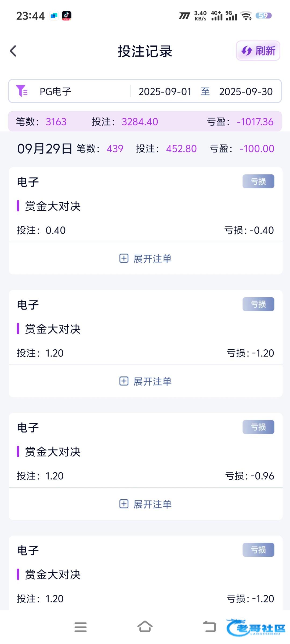The image size is (290, 644).
Task: Tap the 亏损 badge on fourth card
Action: [258, 550]
